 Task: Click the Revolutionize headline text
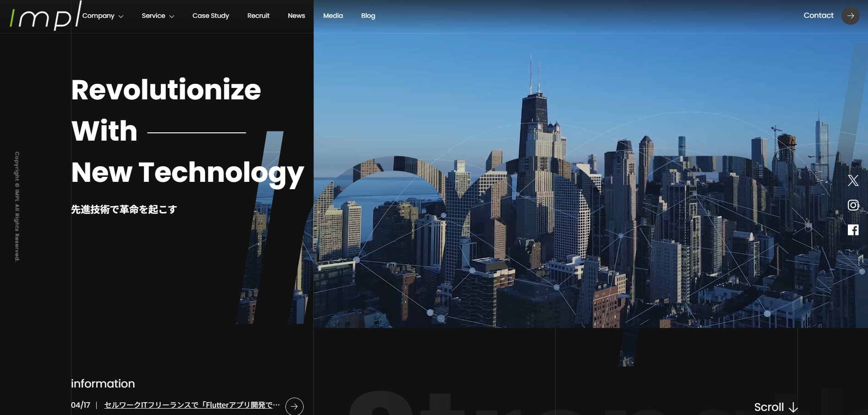pyautogui.click(x=166, y=89)
